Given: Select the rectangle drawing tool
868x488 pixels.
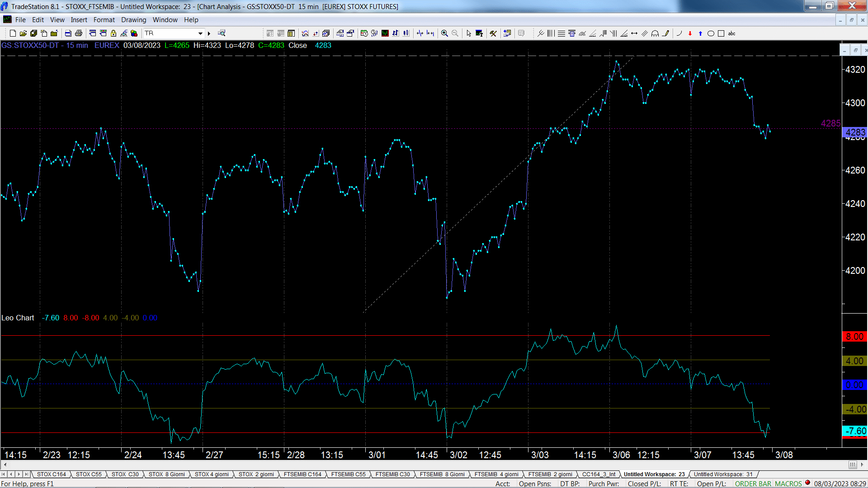Looking at the screenshot, I should (x=721, y=33).
